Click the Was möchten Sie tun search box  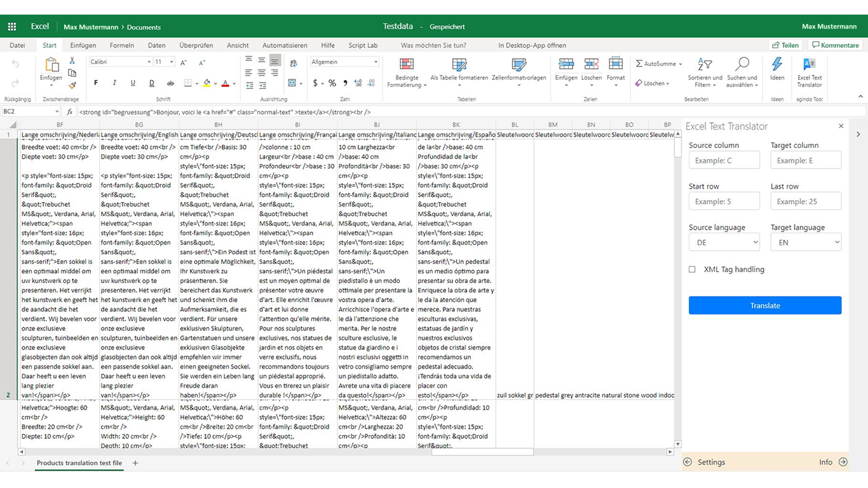[x=433, y=45]
